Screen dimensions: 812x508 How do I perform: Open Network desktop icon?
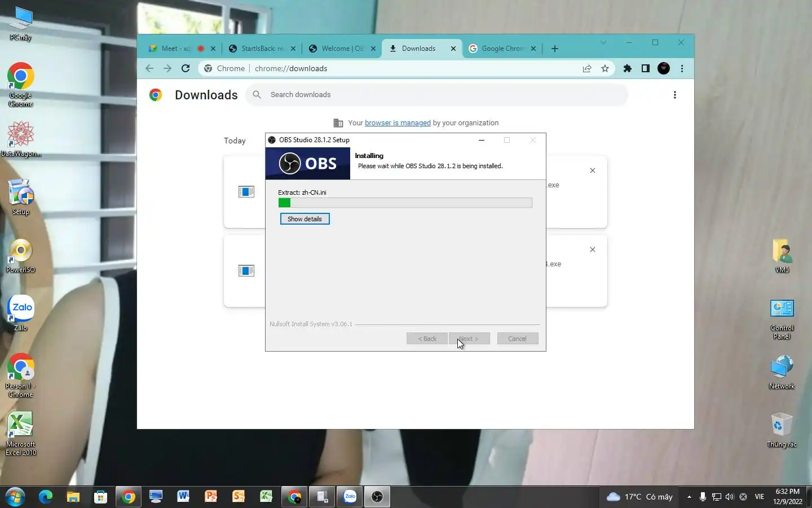click(x=782, y=372)
